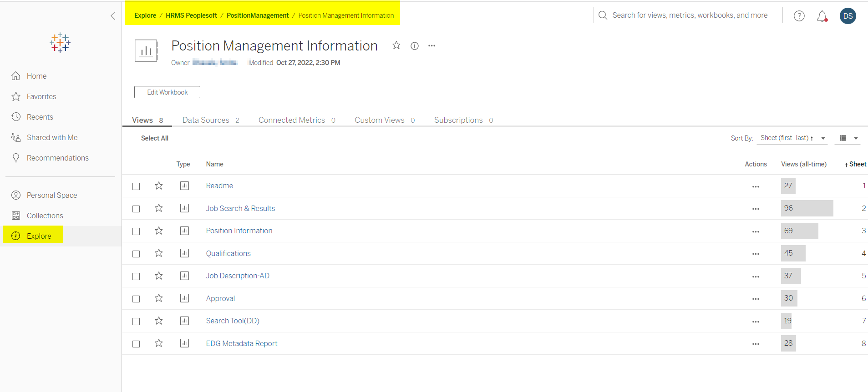Switch to the Data Sources tab

210,120
